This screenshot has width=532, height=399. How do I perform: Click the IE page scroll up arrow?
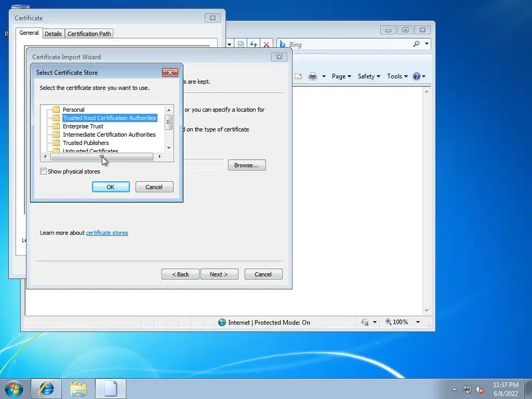(427, 91)
